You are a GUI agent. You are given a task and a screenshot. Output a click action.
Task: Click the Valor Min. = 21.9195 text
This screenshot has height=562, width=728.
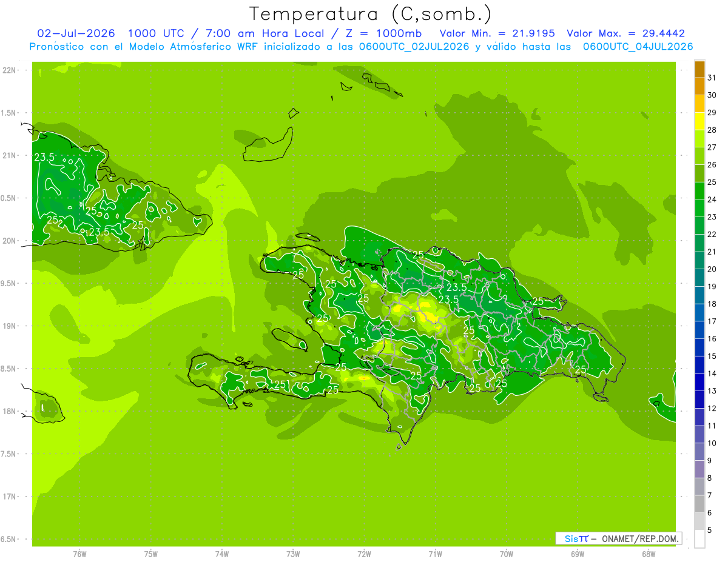497,33
